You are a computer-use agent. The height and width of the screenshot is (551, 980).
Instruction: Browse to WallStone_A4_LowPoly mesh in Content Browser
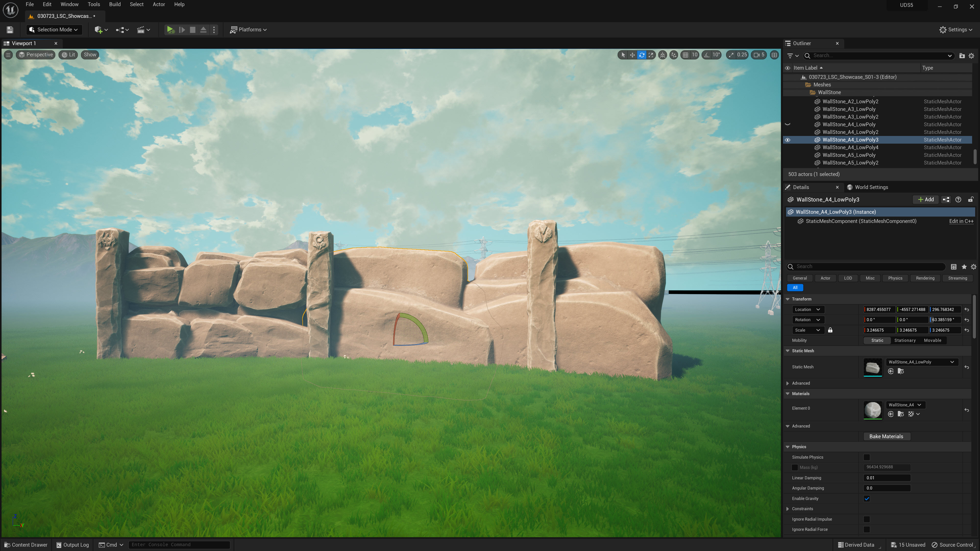pyautogui.click(x=900, y=371)
